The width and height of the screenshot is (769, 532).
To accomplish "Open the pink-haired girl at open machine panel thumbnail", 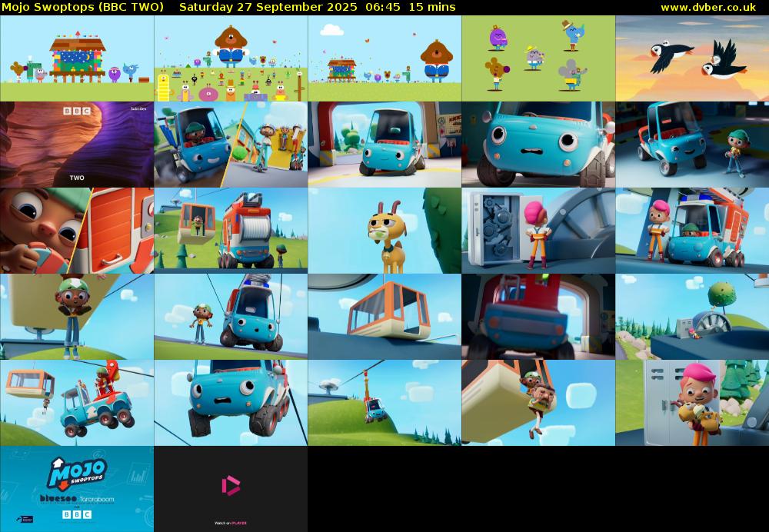I will click(538, 231).
